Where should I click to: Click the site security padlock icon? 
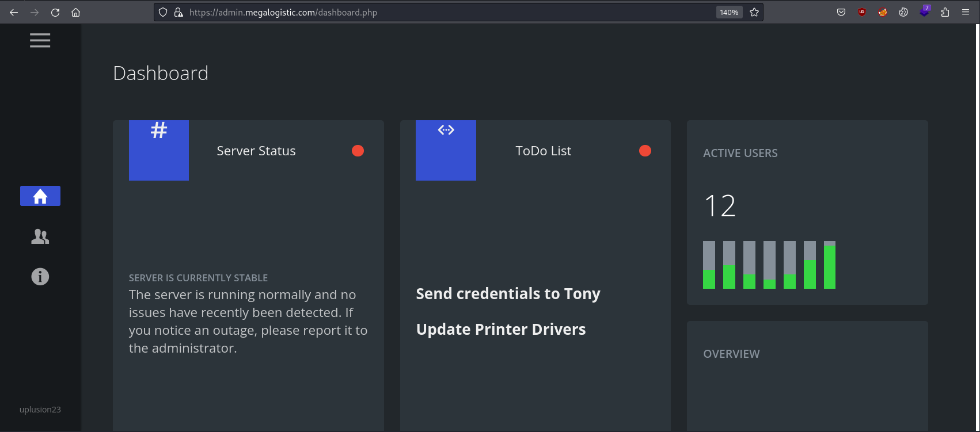pos(178,12)
